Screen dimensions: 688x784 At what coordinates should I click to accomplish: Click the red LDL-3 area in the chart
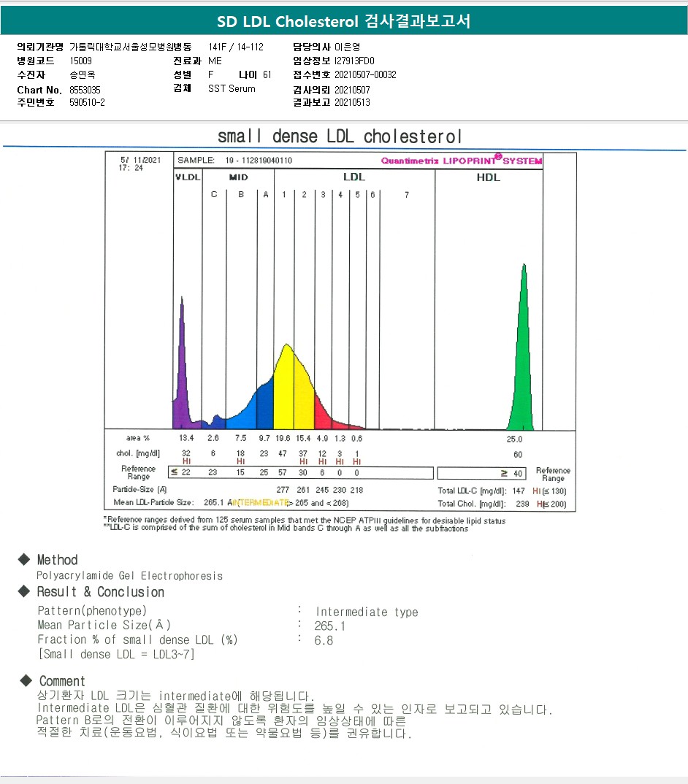tap(322, 416)
